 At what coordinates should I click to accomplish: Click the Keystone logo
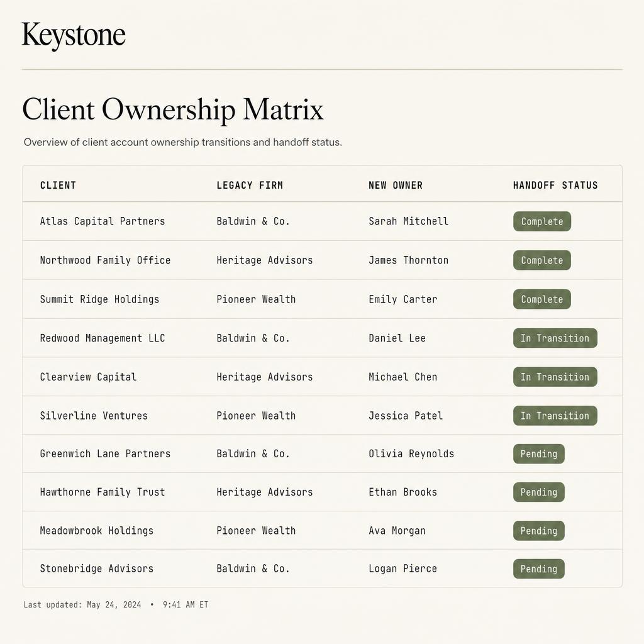(x=74, y=36)
